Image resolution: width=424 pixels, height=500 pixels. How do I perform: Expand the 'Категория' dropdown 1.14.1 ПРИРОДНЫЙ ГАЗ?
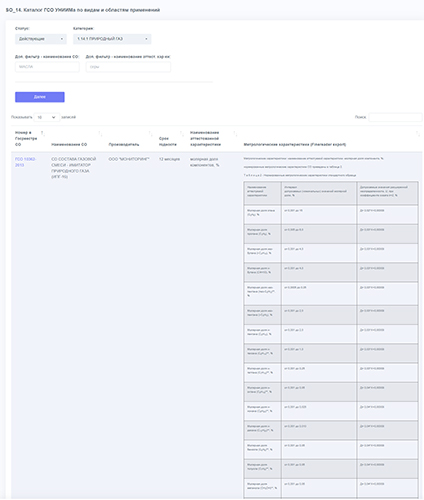click(x=112, y=39)
